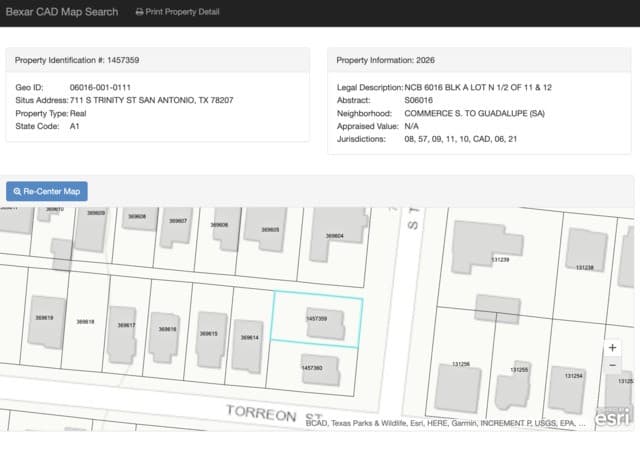The width and height of the screenshot is (640, 449).
Task: Zoom out the map with minus button
Action: point(612,365)
